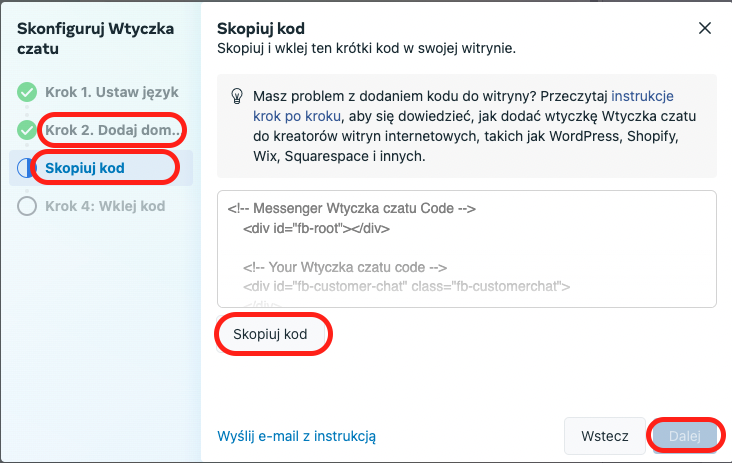
Task: Go back with Wstecz button
Action: [x=604, y=436]
